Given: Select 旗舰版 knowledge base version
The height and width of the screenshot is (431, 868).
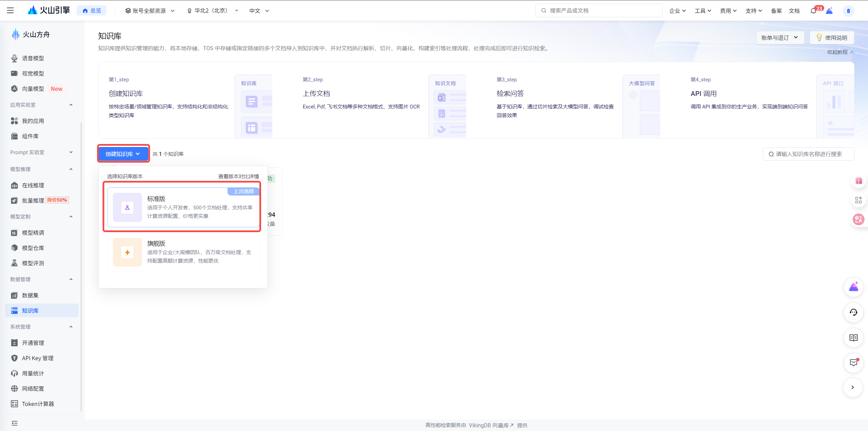Looking at the screenshot, I should (x=183, y=252).
